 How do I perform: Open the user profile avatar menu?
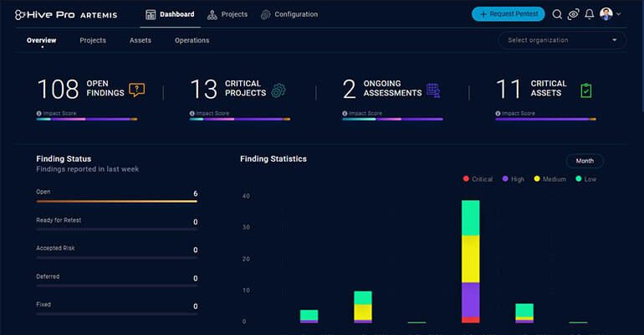[x=607, y=14]
